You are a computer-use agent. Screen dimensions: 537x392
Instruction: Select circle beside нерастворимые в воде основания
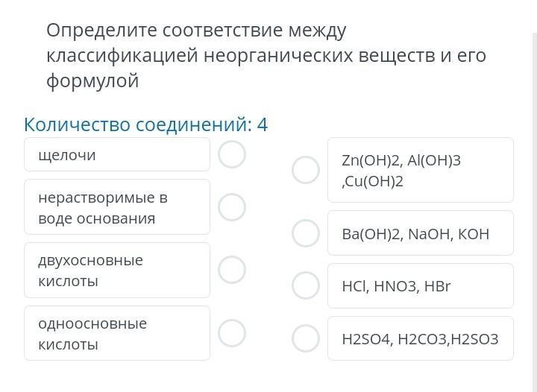(232, 207)
